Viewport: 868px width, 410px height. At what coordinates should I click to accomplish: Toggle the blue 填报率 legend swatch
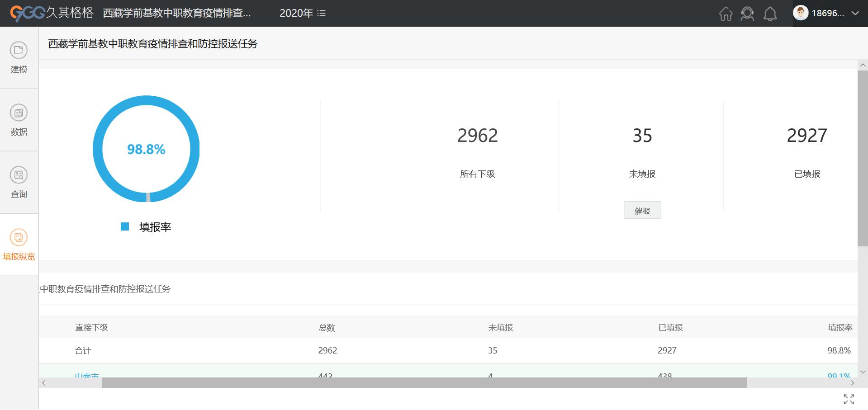[x=125, y=226]
